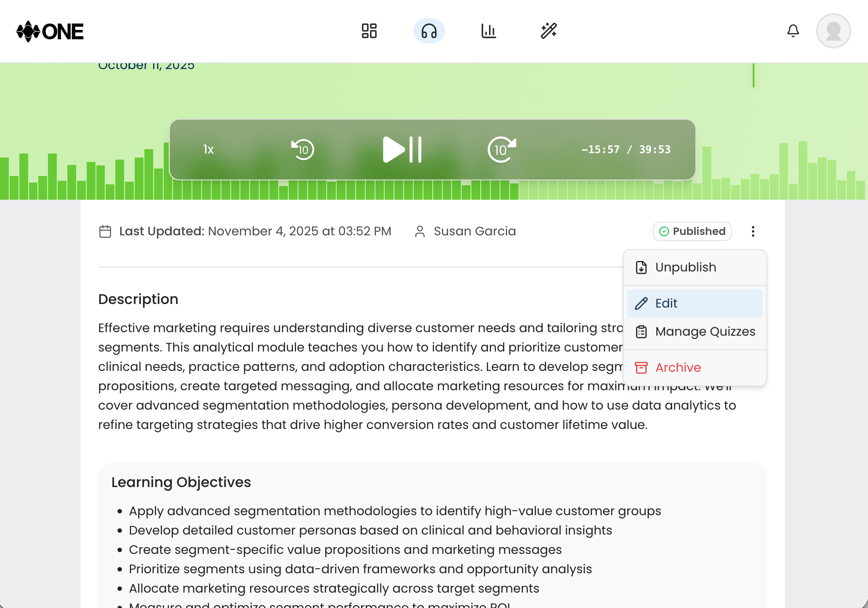The image size is (868, 608).
Task: Open the calendar icon next to Last Updated
Action: point(105,231)
